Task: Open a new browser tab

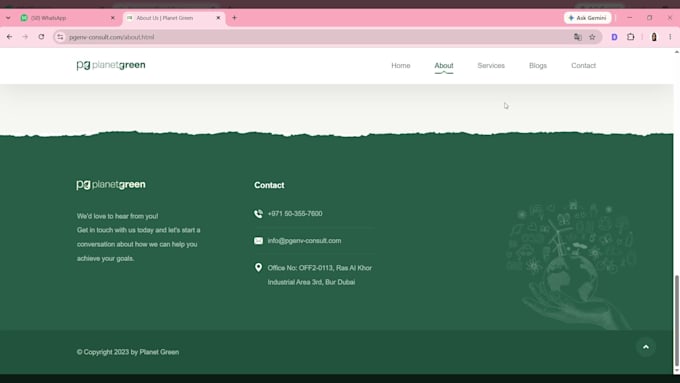Action: (x=235, y=18)
